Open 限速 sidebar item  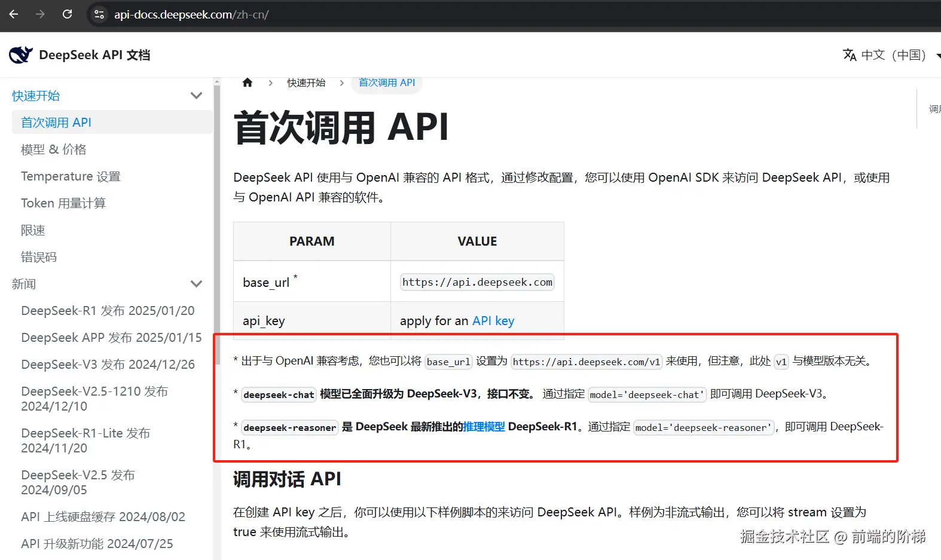33,230
